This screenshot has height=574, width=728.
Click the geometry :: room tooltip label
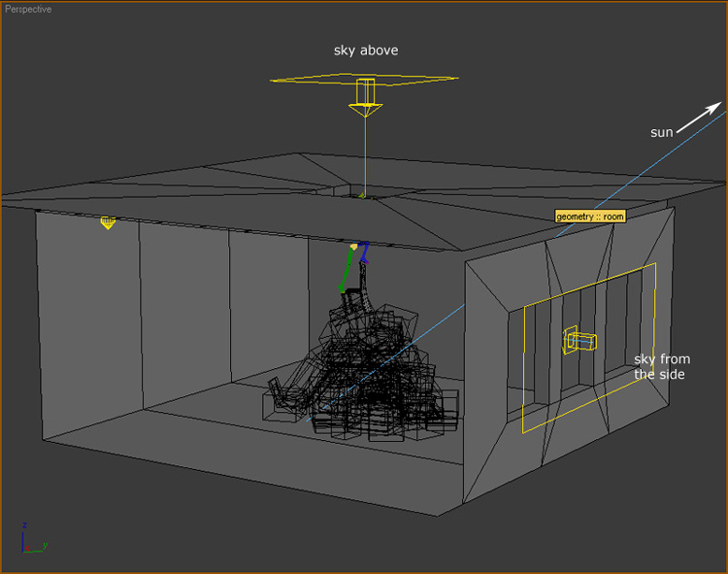[x=590, y=217]
